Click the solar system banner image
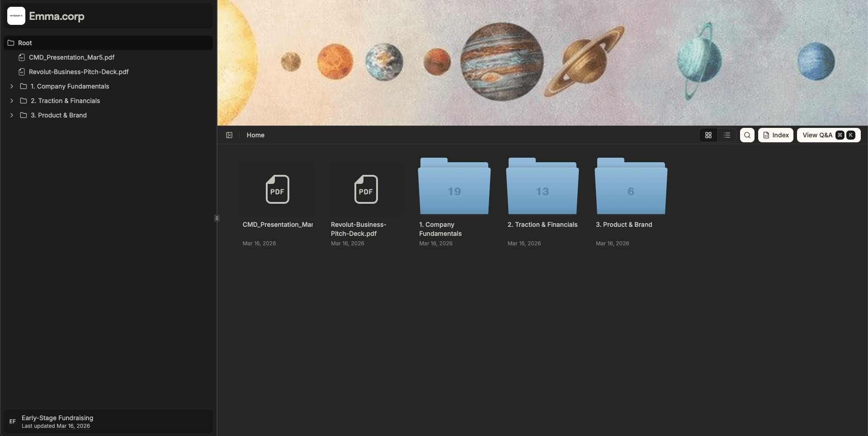Screen dimensions: 868x436 pos(542,62)
